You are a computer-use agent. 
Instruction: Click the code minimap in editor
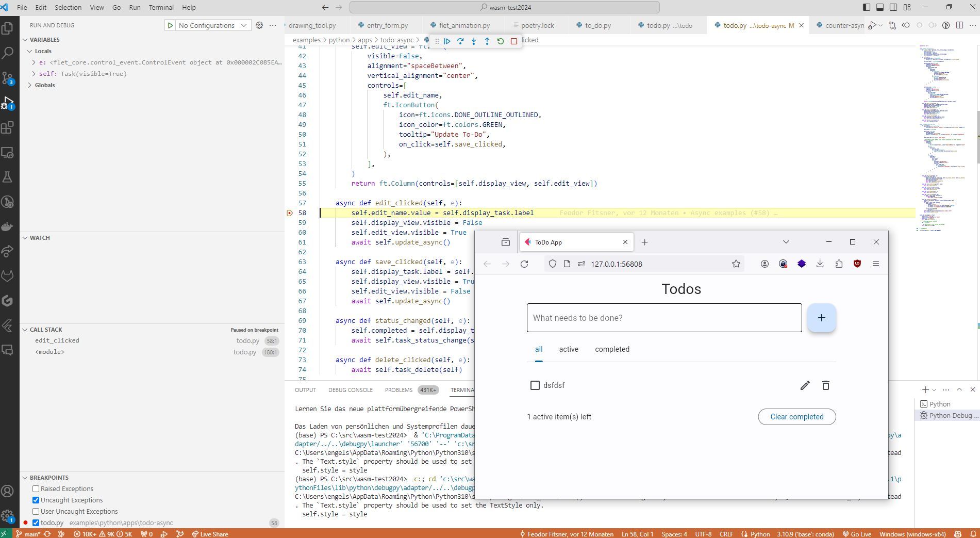[x=942, y=139]
